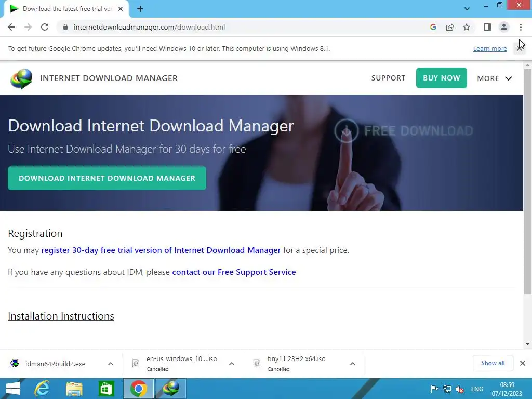The width and height of the screenshot is (532, 399).
Task: Click the Installation Instructions heading
Action: (x=61, y=316)
